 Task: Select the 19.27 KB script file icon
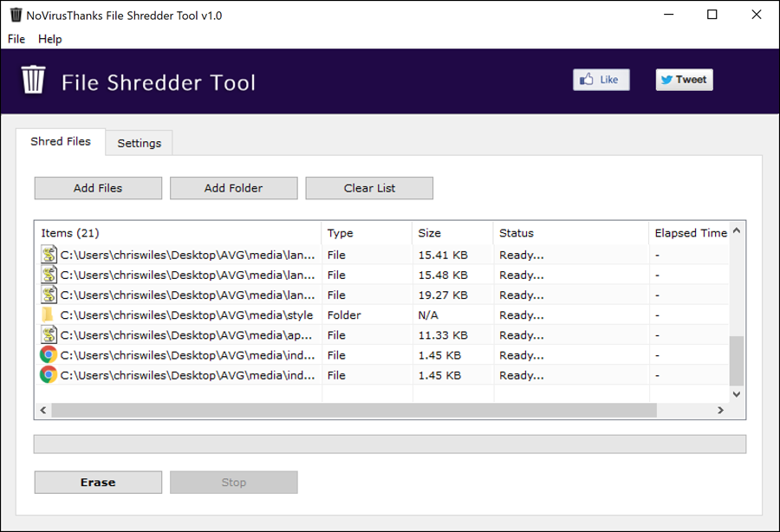click(x=49, y=295)
